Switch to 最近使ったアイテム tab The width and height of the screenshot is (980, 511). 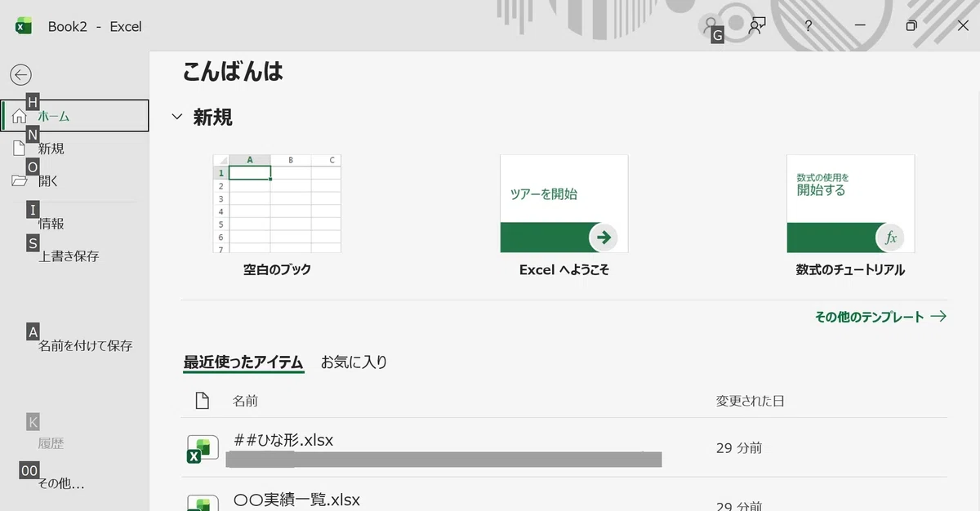243,362
